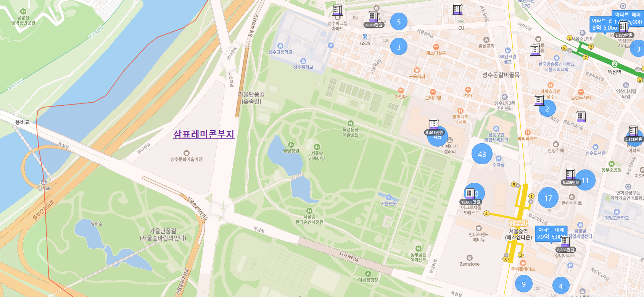Screen dimensions: 644x297
Task: Select the 차만다 restaurant pin
Action: click(x=401, y=90)
